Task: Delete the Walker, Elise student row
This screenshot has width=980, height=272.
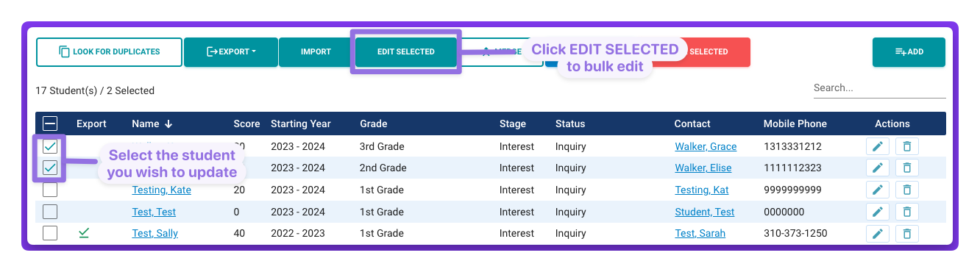Action: tap(906, 168)
